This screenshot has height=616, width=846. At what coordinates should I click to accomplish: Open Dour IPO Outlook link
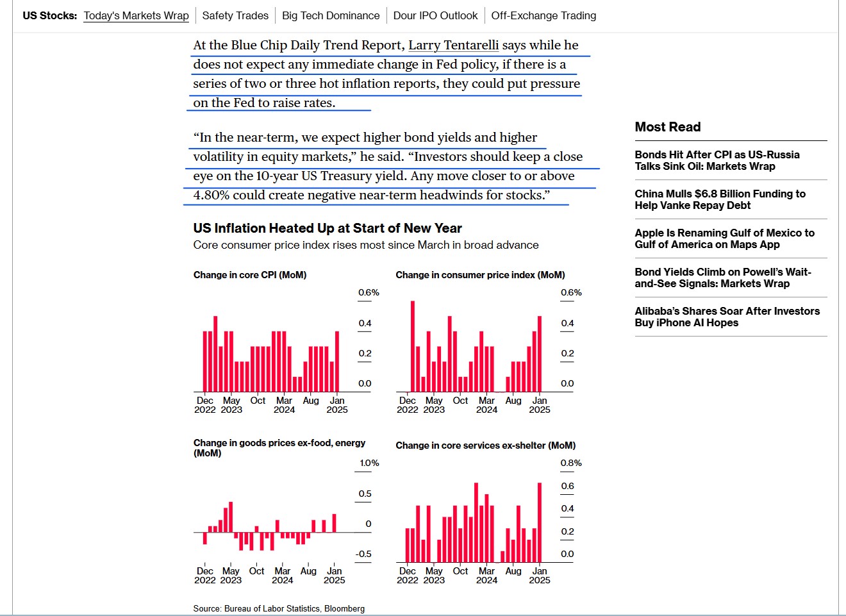[x=436, y=15]
